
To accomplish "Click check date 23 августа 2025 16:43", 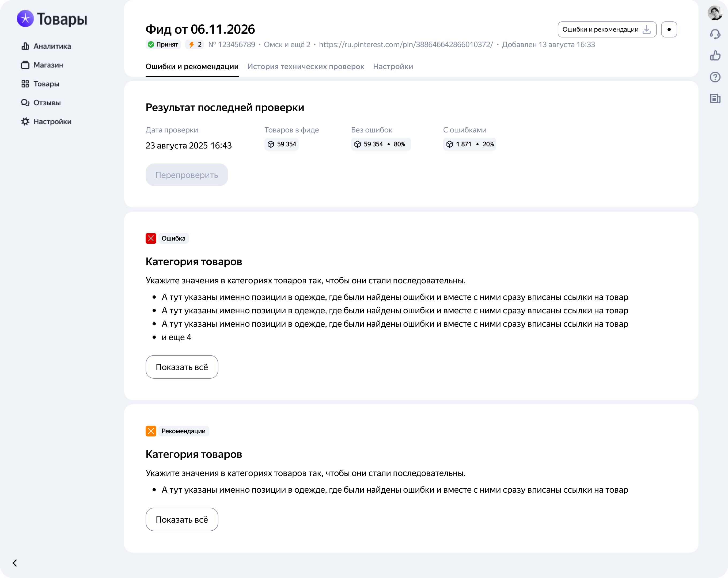I will pos(188,146).
